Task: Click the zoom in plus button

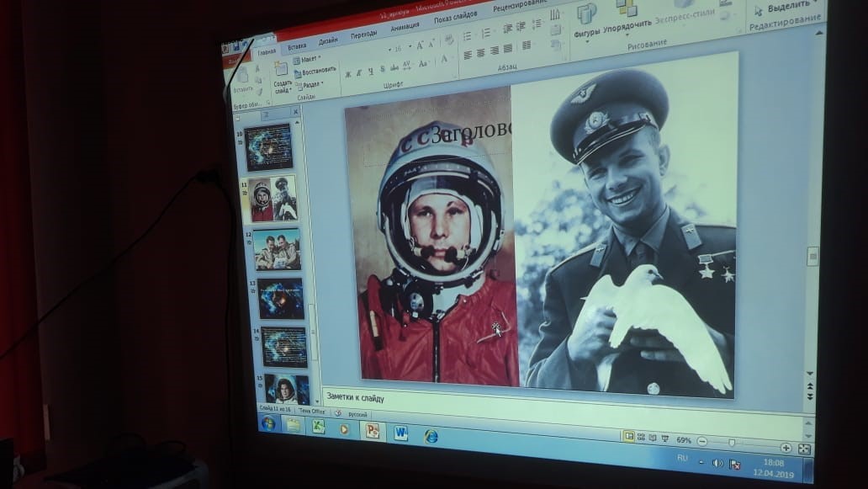Action: tap(786, 448)
